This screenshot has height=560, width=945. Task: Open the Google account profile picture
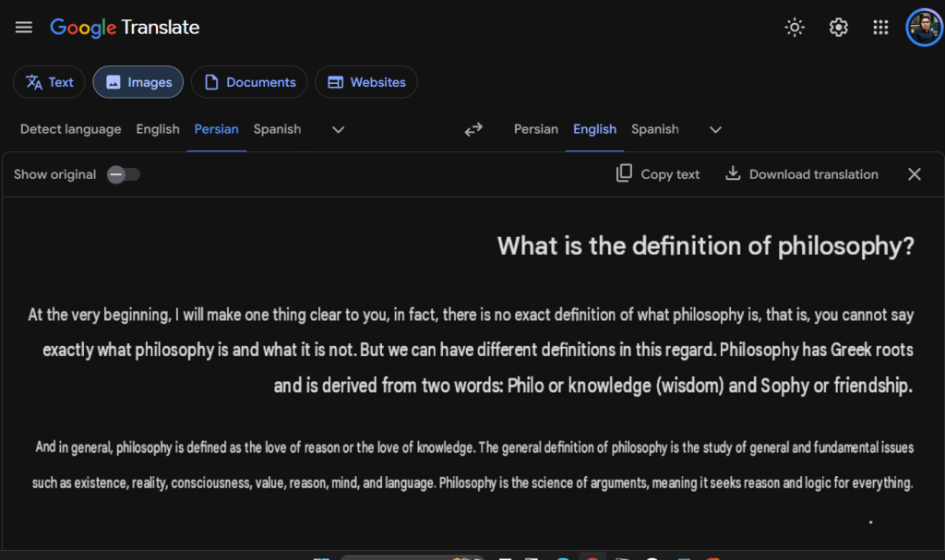[924, 27]
